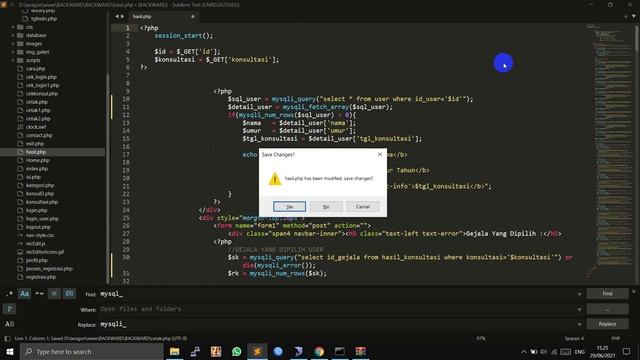This screenshot has height=360, width=640.
Task: Go to previous tab with left arrow
Action: point(117,17)
